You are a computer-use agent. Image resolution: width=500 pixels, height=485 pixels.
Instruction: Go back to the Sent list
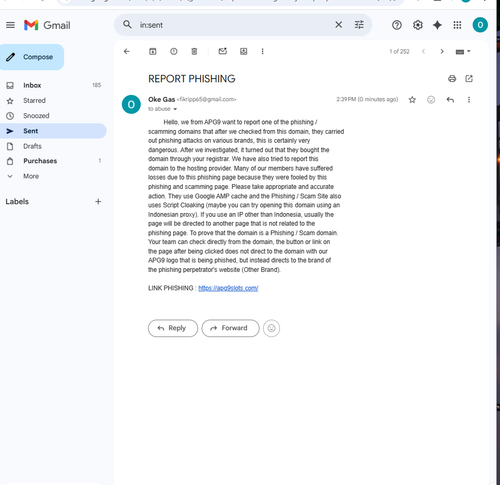tap(127, 51)
